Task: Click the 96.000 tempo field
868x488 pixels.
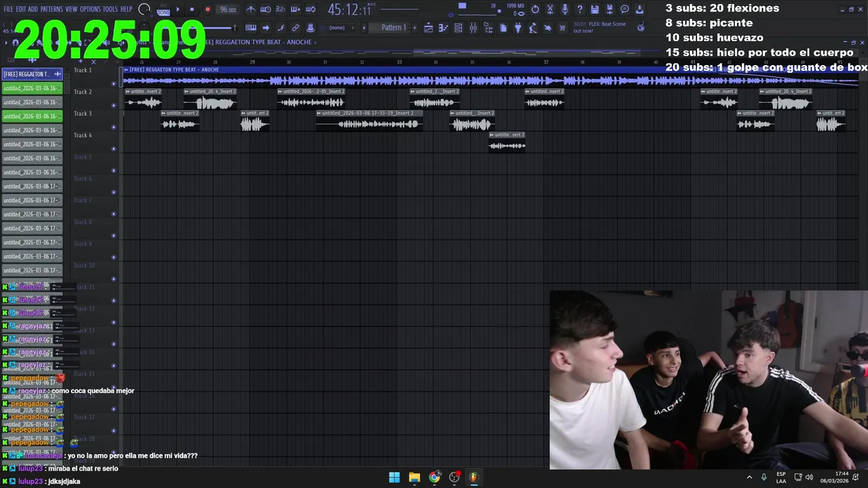Action: pos(229,9)
